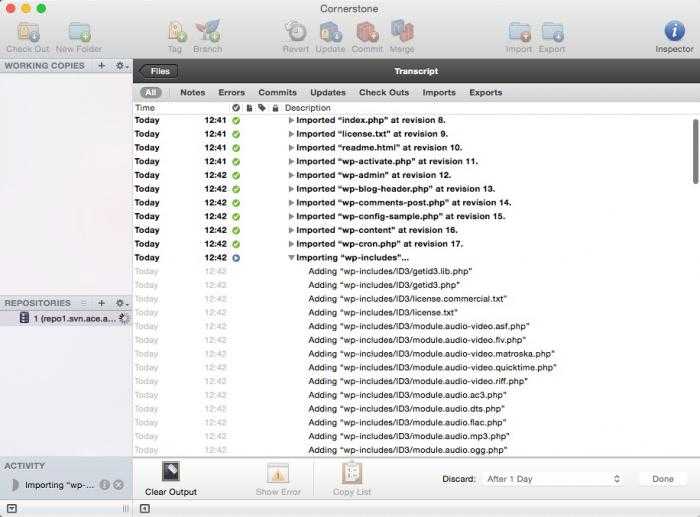This screenshot has height=517, width=700.
Task: Click status icon of wp-blog-header.php row
Action: [x=236, y=189]
